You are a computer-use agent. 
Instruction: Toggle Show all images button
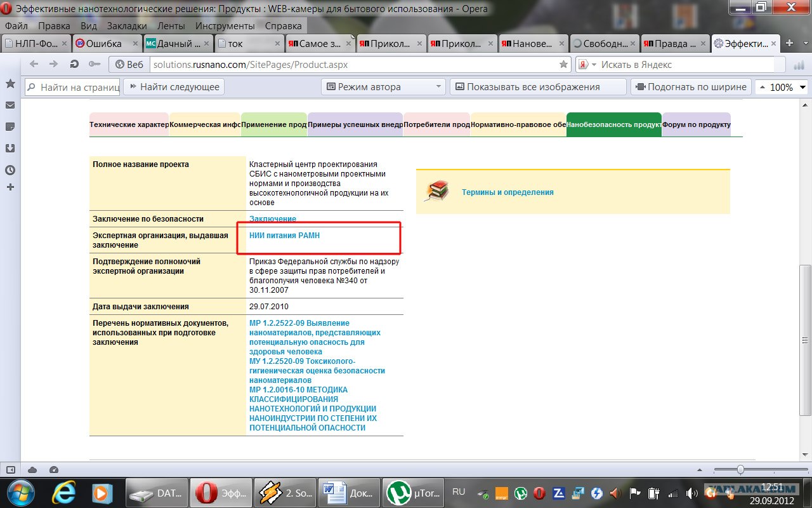tap(537, 87)
